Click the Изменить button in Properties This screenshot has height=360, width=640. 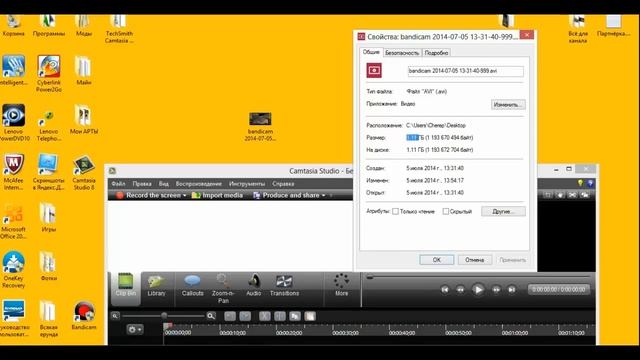tap(508, 105)
